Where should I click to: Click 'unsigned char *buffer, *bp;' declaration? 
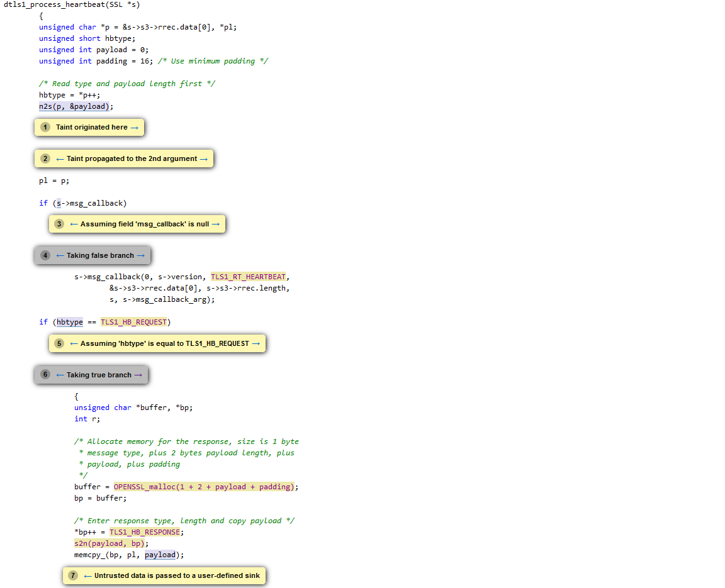(133, 408)
